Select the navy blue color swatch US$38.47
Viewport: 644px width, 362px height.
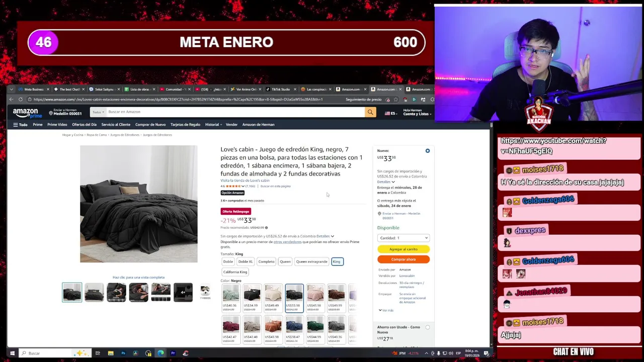(294, 330)
